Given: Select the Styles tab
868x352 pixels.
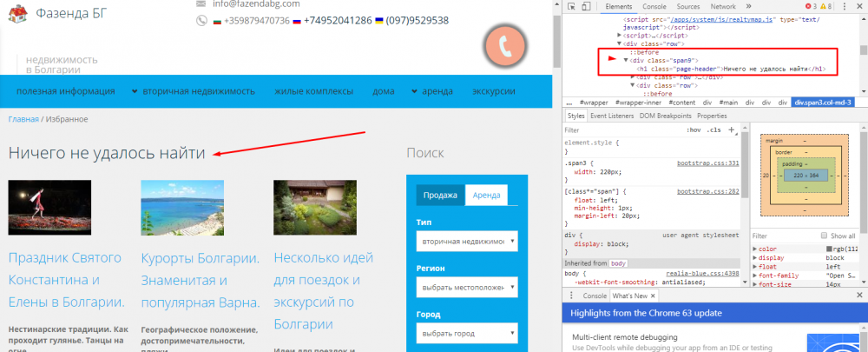Looking at the screenshot, I should (x=575, y=116).
